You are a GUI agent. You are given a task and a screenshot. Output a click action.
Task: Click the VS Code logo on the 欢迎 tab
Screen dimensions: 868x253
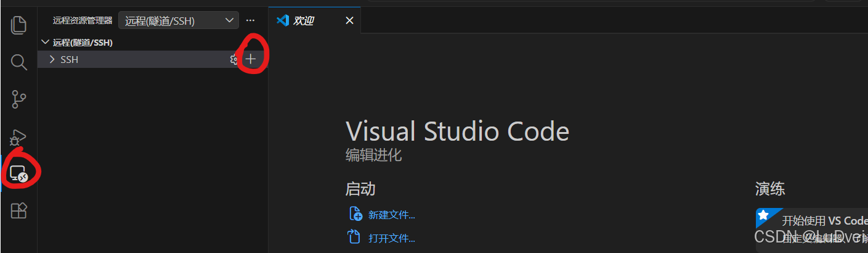point(283,20)
